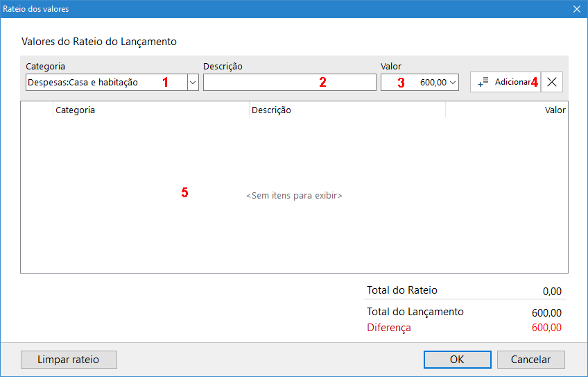Image resolution: width=588 pixels, height=377 pixels.
Task: Expand the Categoria dropdown arrow
Action: coord(192,83)
